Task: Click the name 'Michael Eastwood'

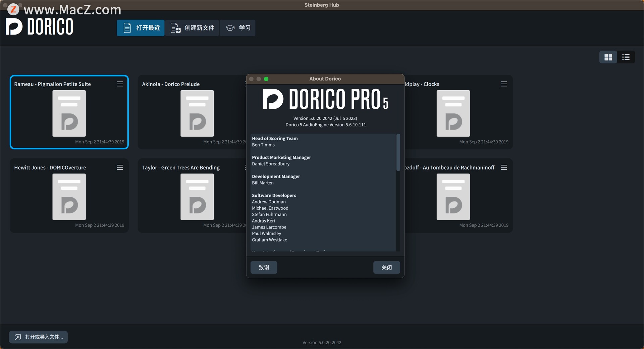Action: pos(270,208)
